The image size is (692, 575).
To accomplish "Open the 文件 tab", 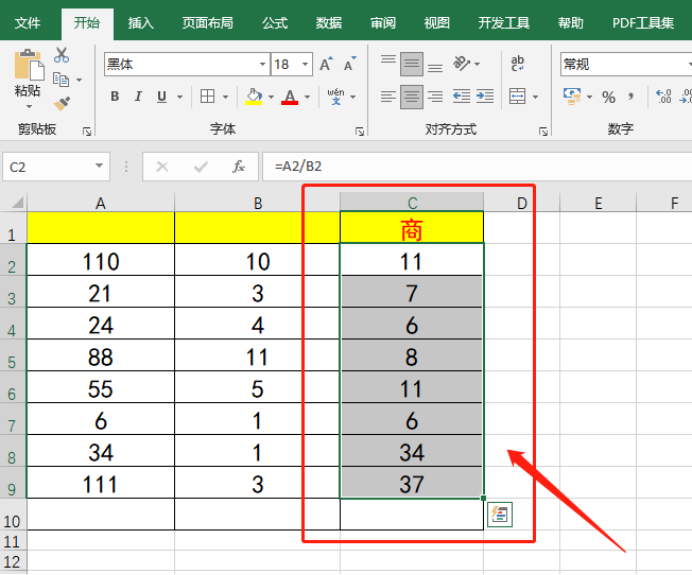I will coord(27,23).
